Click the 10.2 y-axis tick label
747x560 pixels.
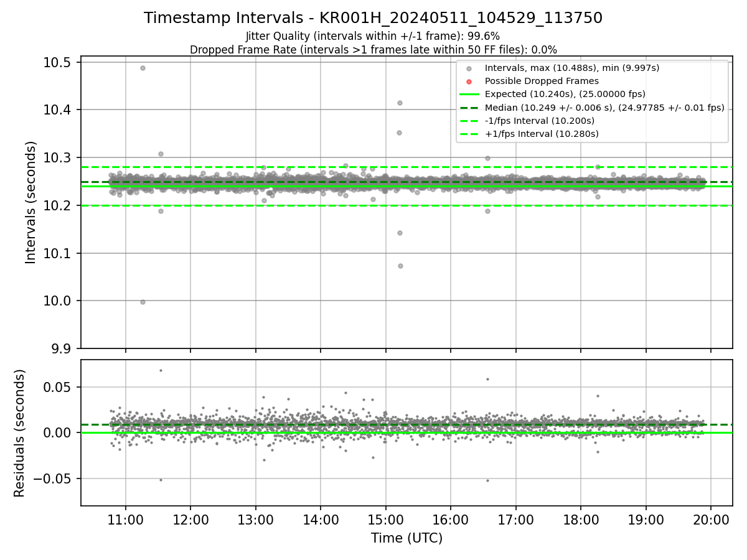(x=59, y=205)
